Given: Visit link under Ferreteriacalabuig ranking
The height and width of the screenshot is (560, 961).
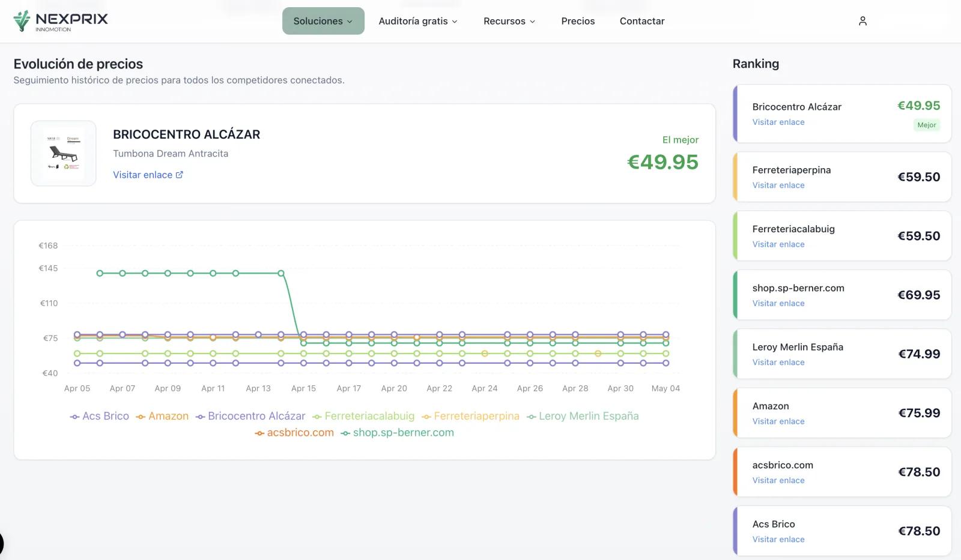Looking at the screenshot, I should coord(778,244).
